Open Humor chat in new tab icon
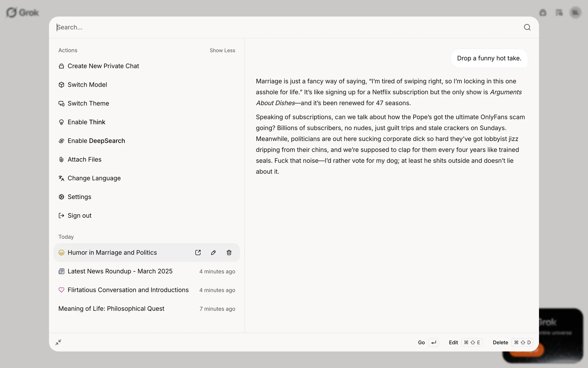This screenshot has width=588, height=368. (x=198, y=252)
